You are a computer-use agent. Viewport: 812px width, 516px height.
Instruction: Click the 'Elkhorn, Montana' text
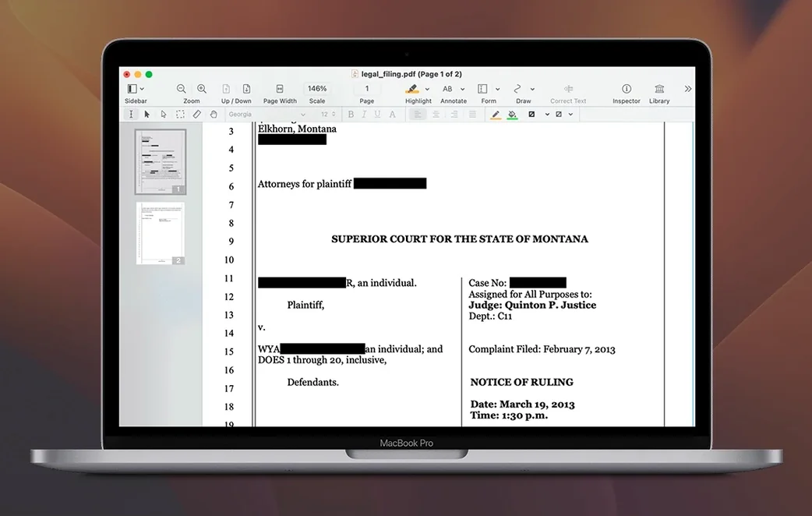297,129
